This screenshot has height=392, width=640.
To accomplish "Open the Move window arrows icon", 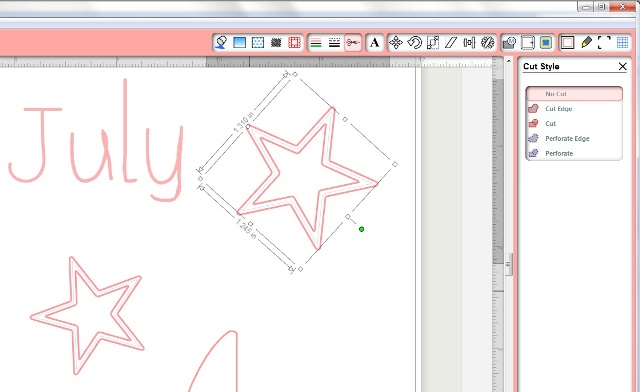I will tap(396, 42).
